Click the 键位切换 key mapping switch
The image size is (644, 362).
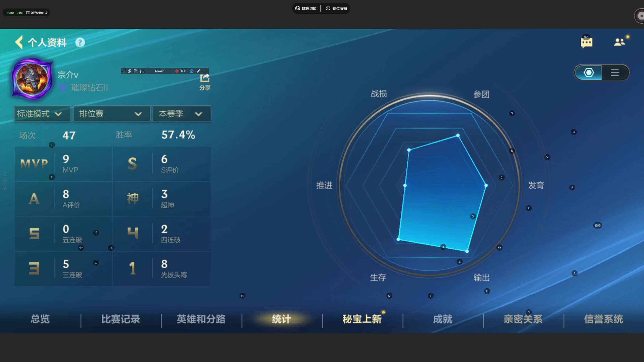tap(306, 8)
